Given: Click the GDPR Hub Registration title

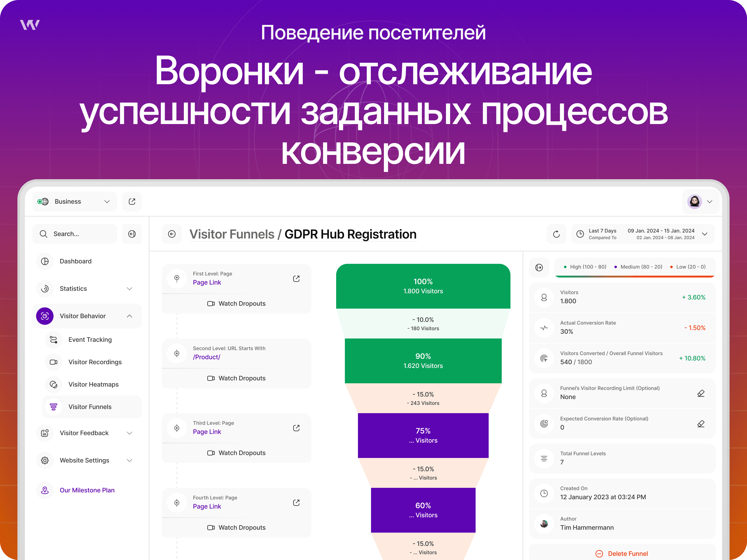Looking at the screenshot, I should 350,234.
